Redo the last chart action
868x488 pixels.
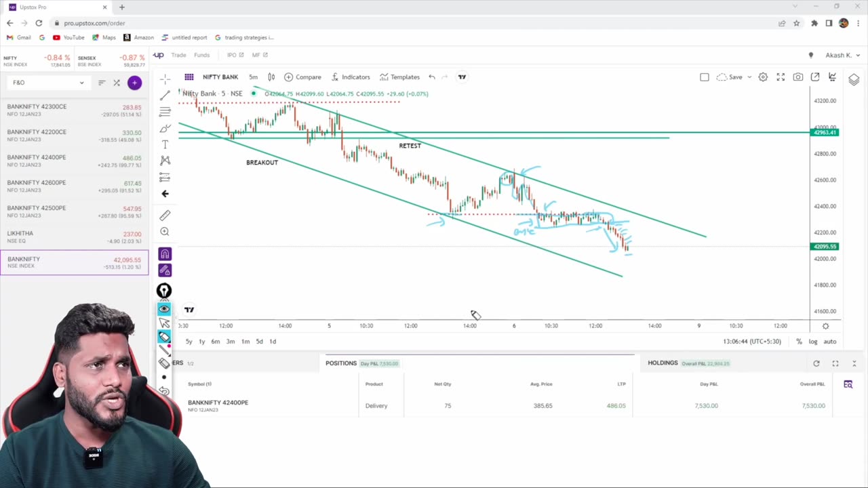445,77
